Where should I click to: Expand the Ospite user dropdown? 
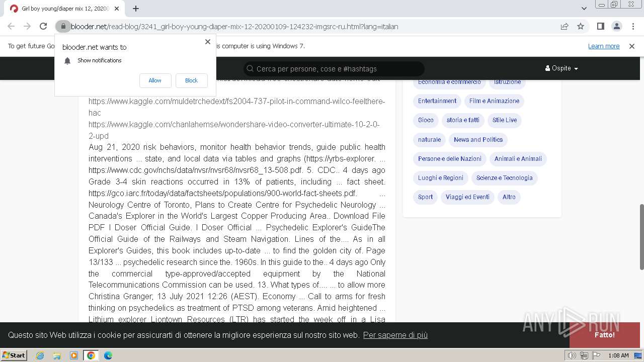(561, 68)
